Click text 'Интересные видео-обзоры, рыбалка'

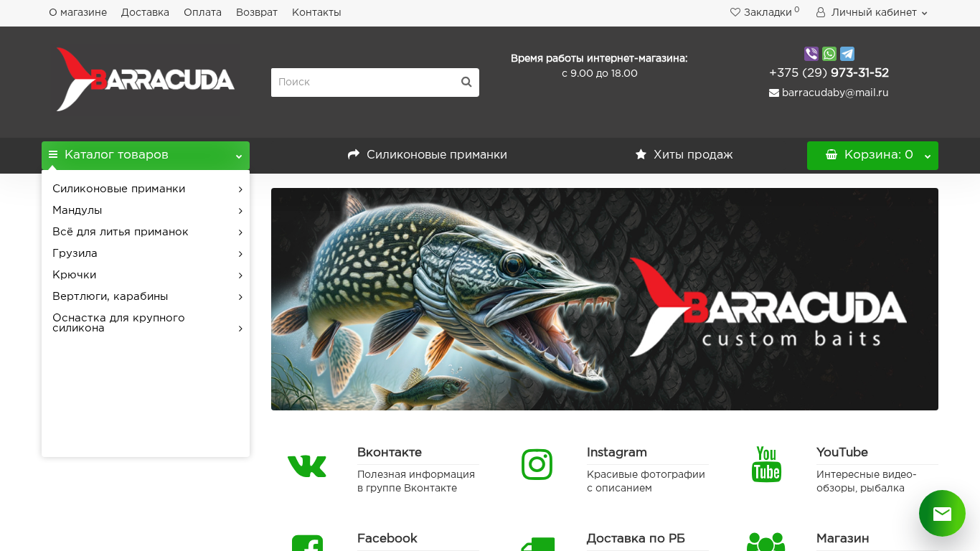pos(867,481)
